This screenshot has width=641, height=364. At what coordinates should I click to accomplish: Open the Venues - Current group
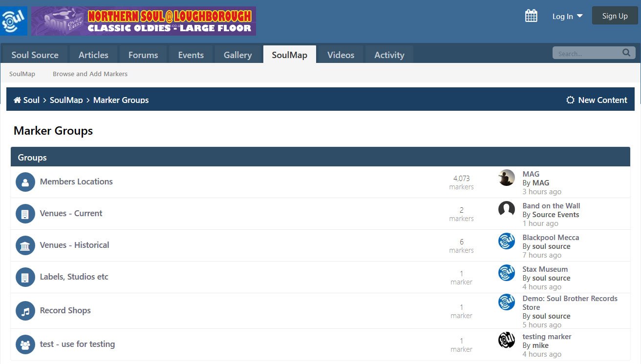pos(71,213)
